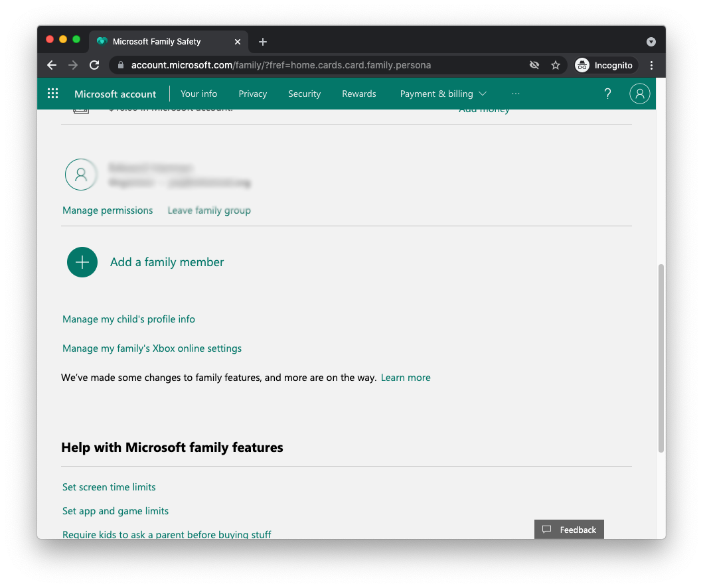Open the overflow ellipsis menu in navigation
The width and height of the screenshot is (703, 588).
point(516,94)
